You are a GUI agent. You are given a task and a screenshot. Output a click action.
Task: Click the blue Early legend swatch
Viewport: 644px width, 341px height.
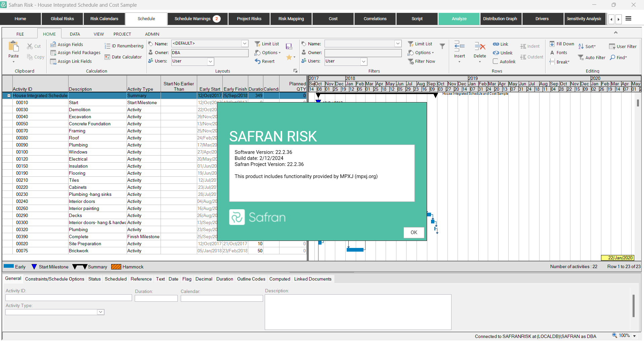pos(9,266)
